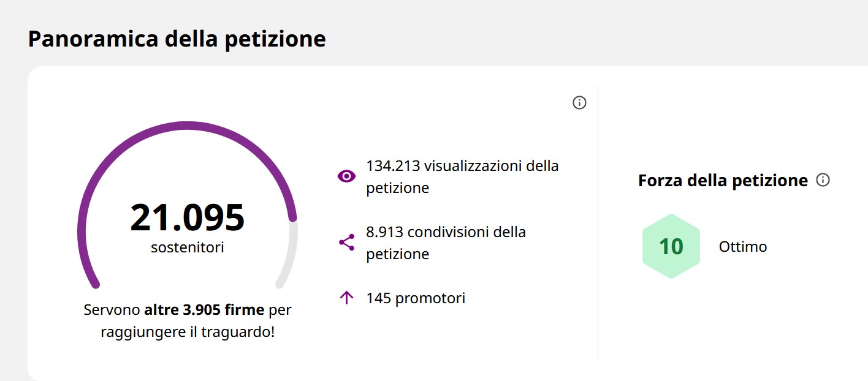868x381 pixels.
Task: Click the 145 promotori label
Action: coord(416,298)
